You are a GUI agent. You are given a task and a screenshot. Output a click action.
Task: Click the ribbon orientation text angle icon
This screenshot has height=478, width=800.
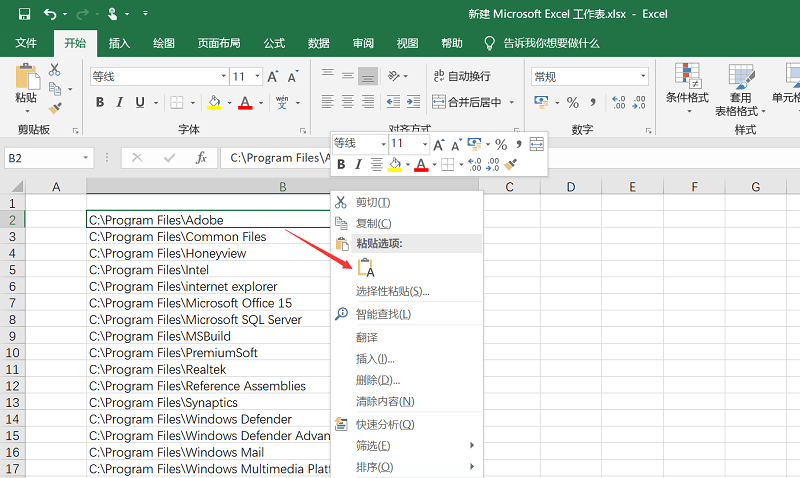tap(393, 76)
